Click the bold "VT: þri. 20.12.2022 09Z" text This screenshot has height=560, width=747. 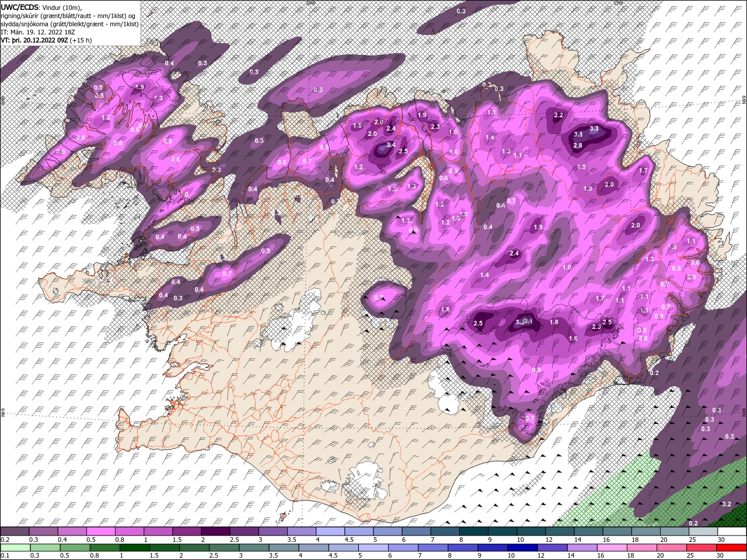click(34, 40)
